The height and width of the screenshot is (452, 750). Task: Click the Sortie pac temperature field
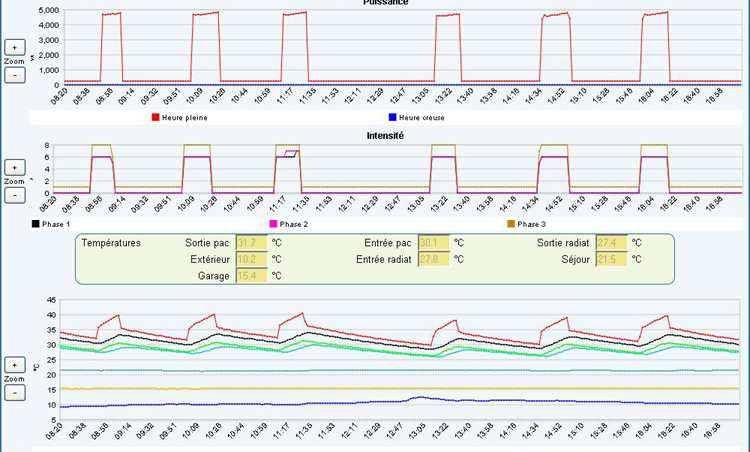[251, 242]
